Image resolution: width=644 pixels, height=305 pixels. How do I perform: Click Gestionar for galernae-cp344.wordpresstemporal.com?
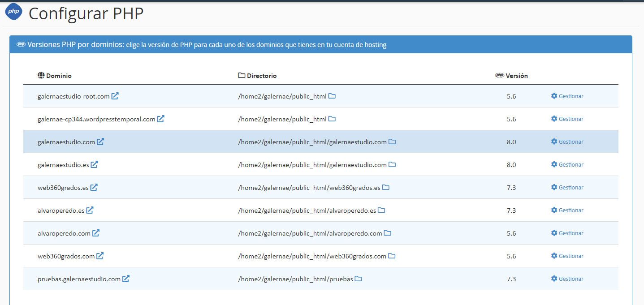click(567, 119)
